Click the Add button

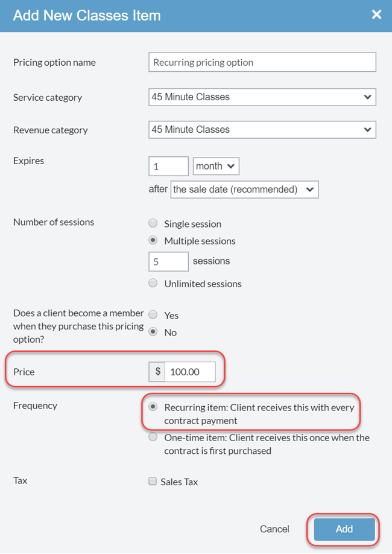[x=343, y=529]
